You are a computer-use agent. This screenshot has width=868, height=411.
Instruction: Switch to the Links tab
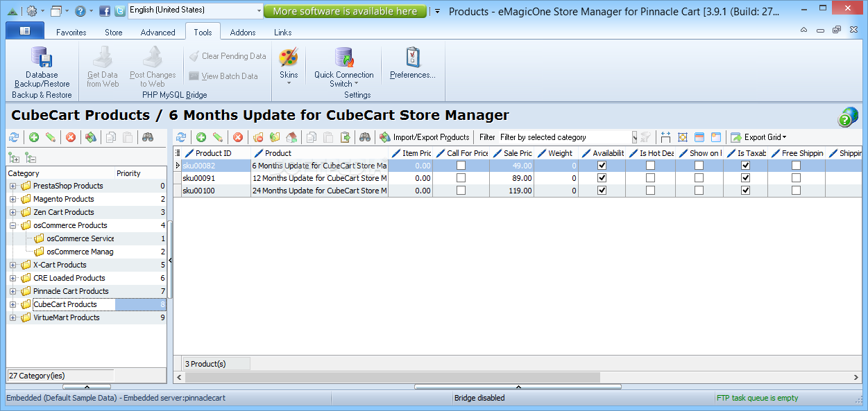(283, 32)
